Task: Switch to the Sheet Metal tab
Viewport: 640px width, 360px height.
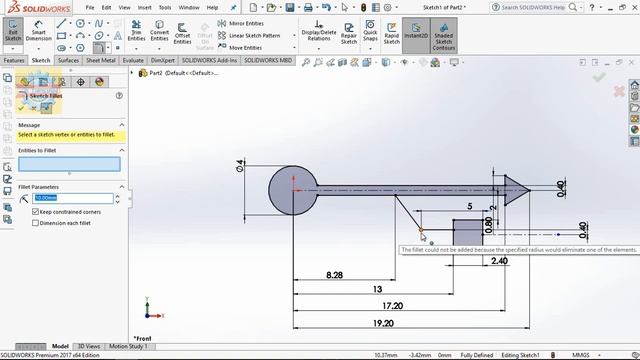Action: pos(100,60)
